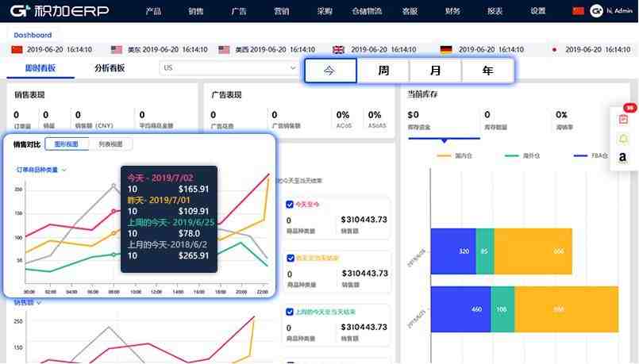Toggle the 上周的今天至当天结束 checkbox
The width and height of the screenshot is (639, 364).
[x=290, y=312]
